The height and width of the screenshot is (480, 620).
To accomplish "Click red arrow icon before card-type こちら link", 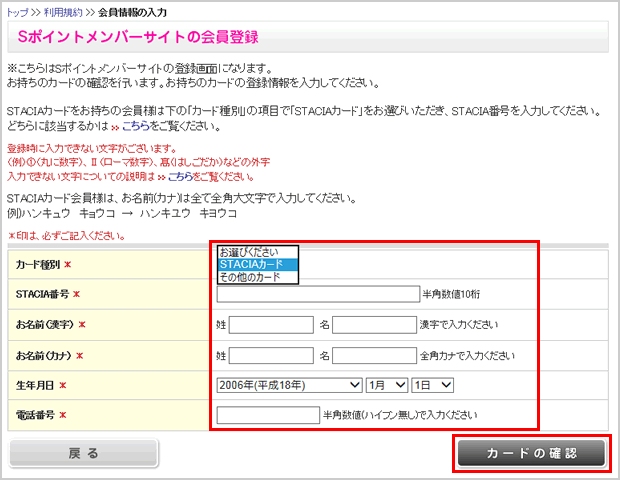I will pyautogui.click(x=115, y=127).
